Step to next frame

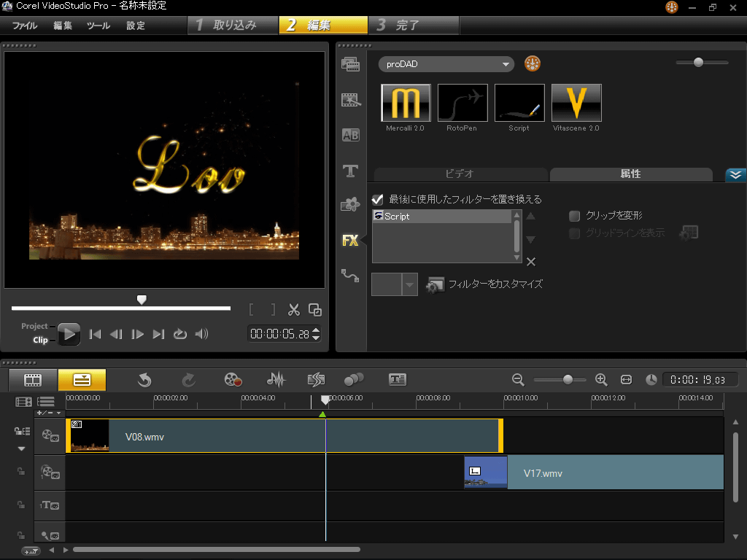tap(137, 334)
